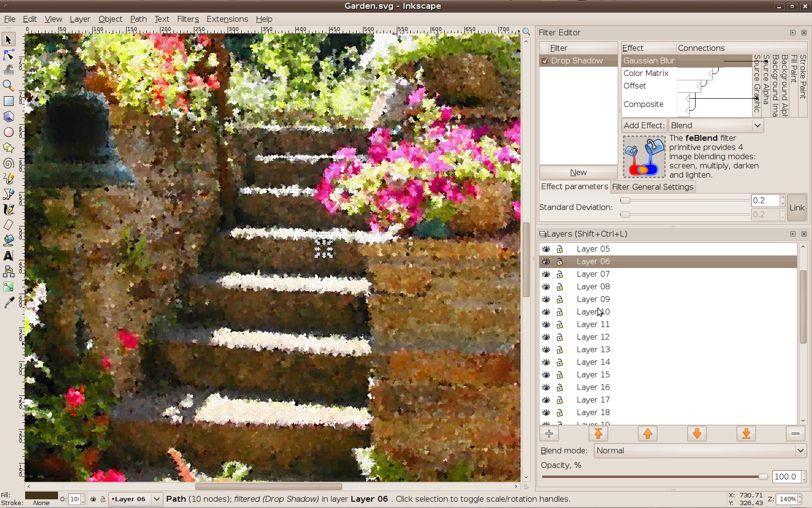Screen dimensions: 812x508
Task: Delete current layer with minus button
Action: [795, 434]
